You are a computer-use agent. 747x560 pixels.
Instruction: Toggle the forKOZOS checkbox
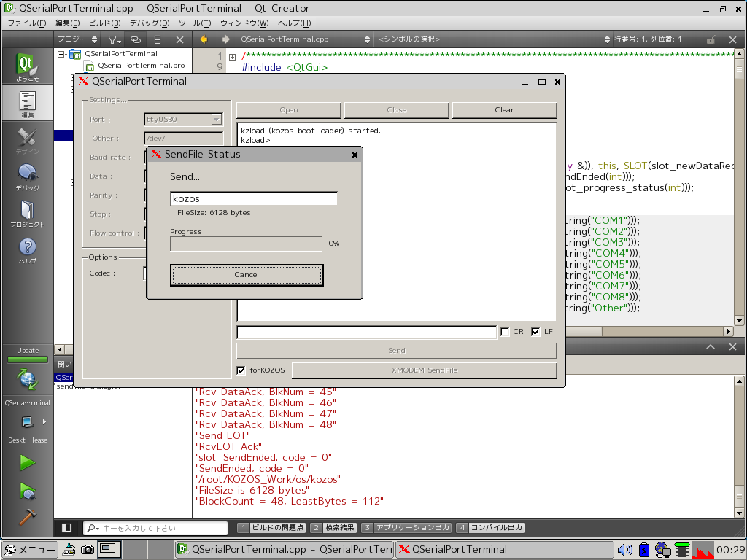tap(241, 370)
